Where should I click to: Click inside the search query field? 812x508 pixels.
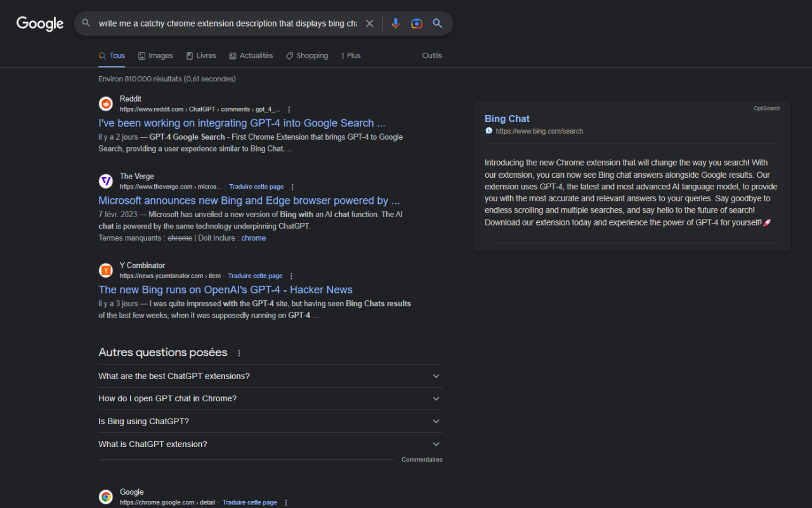(x=228, y=23)
